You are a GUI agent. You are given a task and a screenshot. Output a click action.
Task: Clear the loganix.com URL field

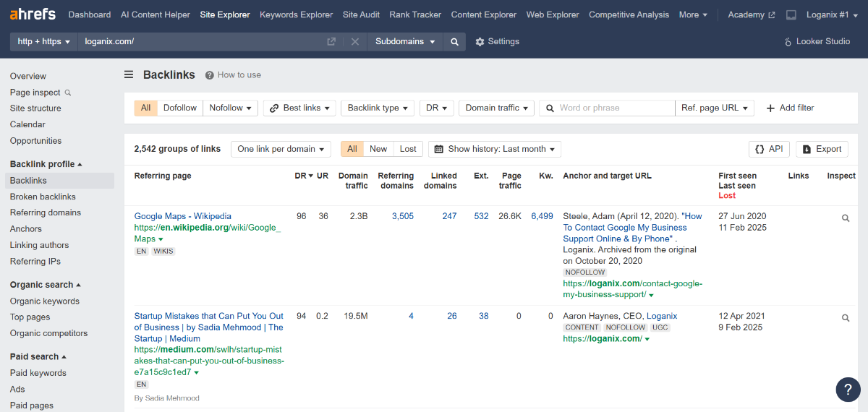pyautogui.click(x=355, y=42)
